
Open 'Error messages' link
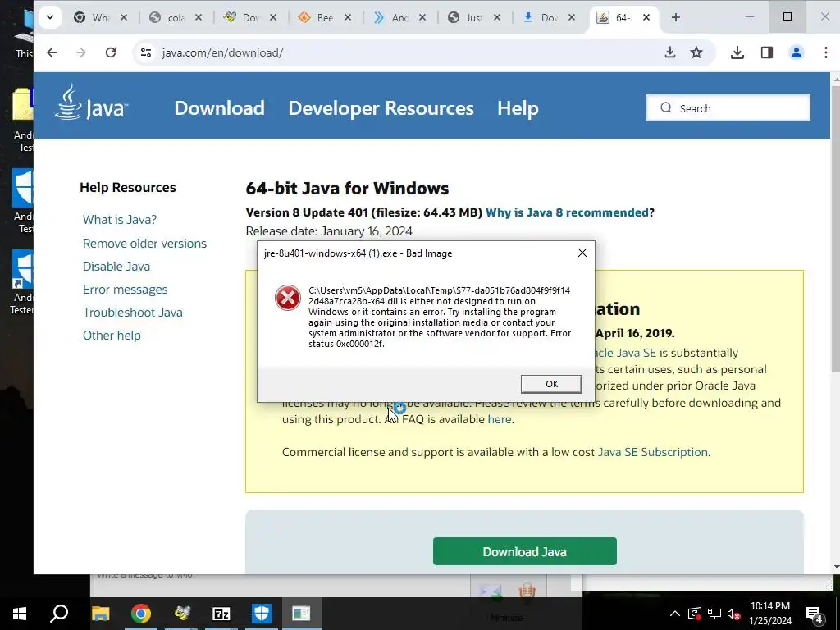tap(125, 290)
